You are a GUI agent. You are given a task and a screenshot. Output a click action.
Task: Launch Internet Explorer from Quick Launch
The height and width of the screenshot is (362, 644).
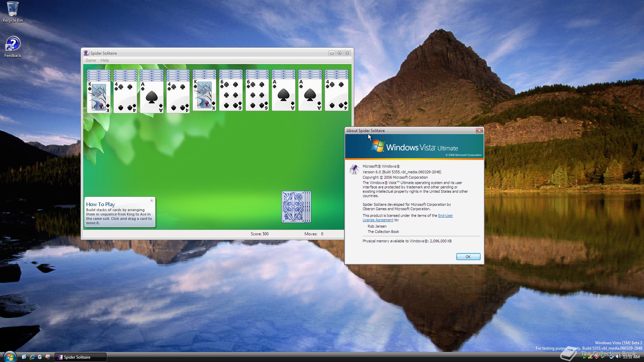[32, 357]
